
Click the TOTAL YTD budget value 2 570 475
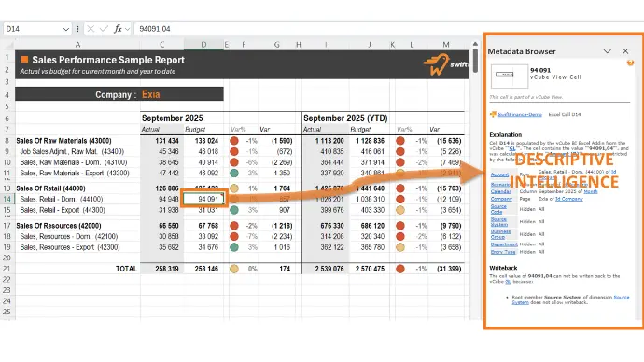point(370,269)
